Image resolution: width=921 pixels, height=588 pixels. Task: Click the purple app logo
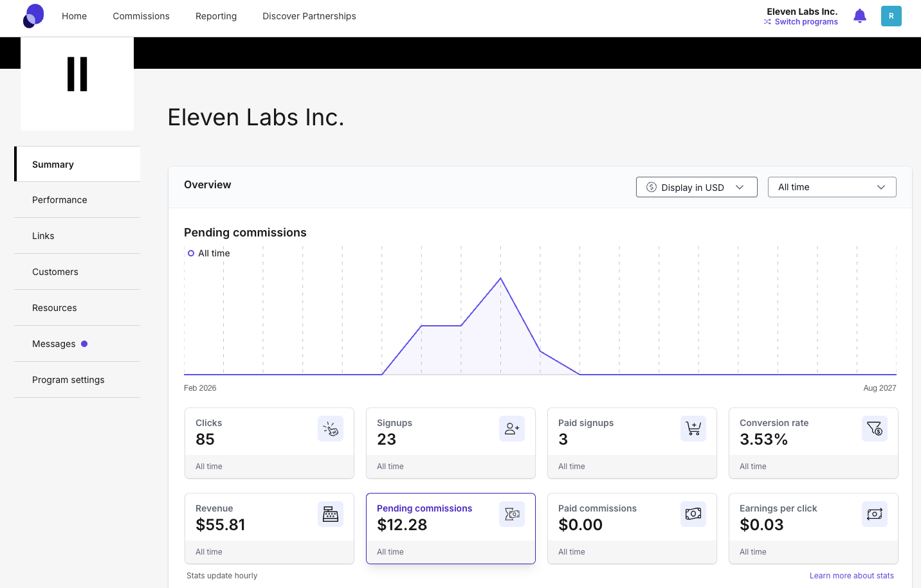coord(33,16)
